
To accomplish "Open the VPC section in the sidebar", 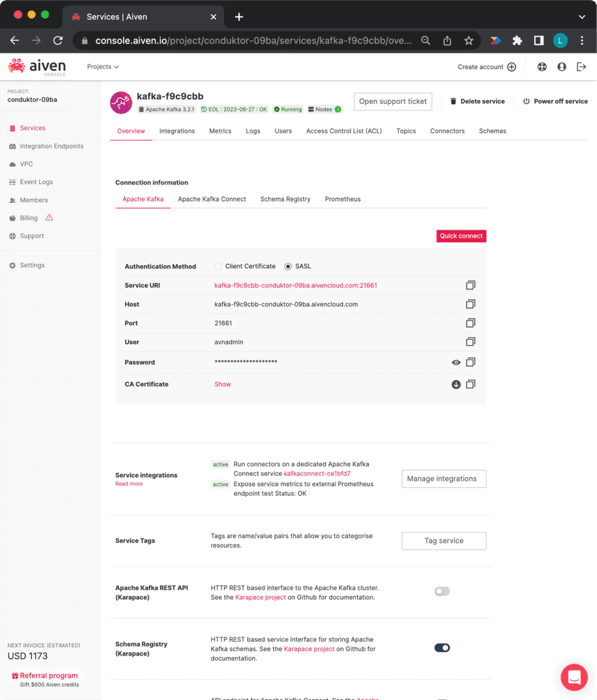I will 27,163.
